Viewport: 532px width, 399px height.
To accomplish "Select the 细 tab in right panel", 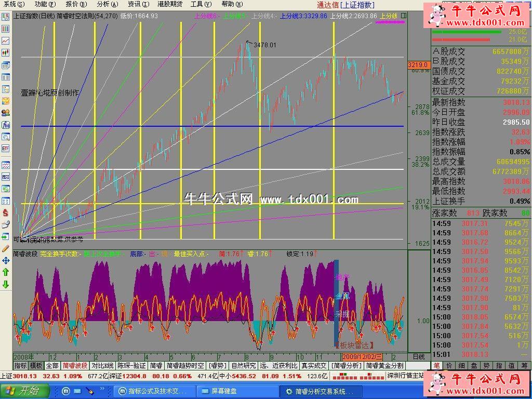I will (x=461, y=366).
